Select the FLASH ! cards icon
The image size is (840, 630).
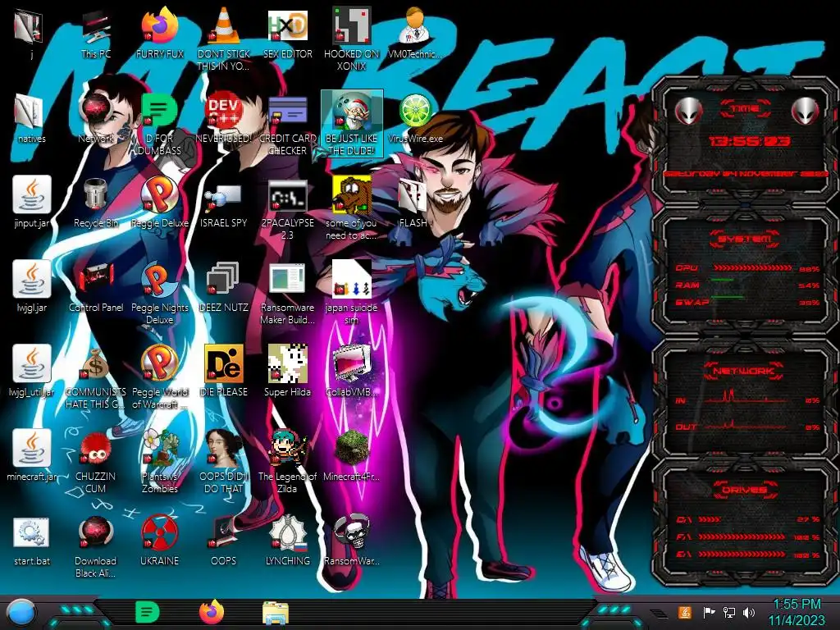click(413, 196)
